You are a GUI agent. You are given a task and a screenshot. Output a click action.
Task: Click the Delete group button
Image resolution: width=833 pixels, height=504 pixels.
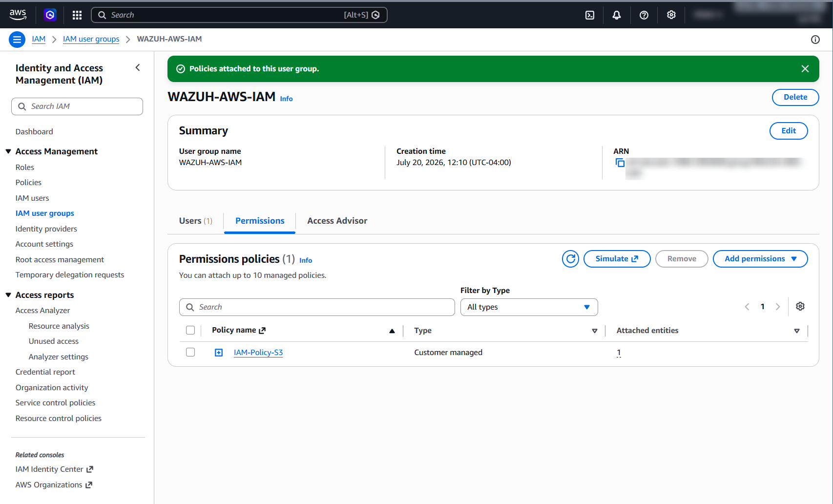[x=795, y=97]
